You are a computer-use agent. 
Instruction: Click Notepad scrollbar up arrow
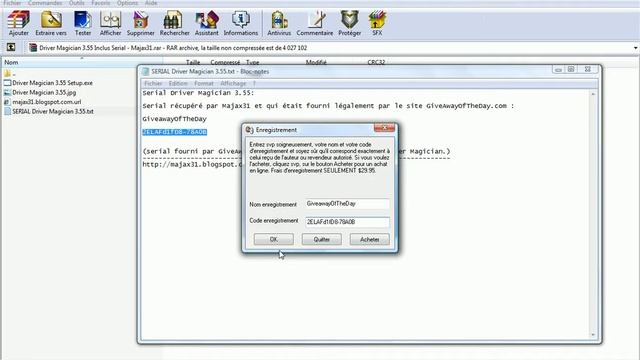coord(593,94)
